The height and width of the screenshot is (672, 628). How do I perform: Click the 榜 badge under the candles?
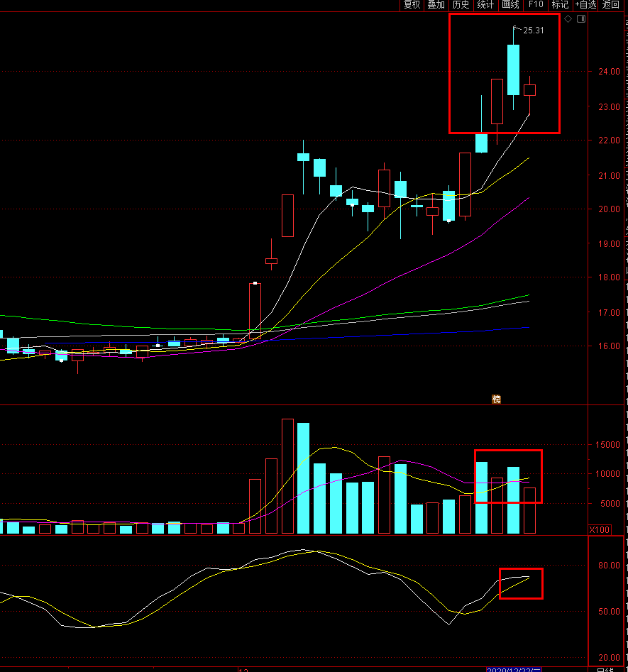point(496,400)
